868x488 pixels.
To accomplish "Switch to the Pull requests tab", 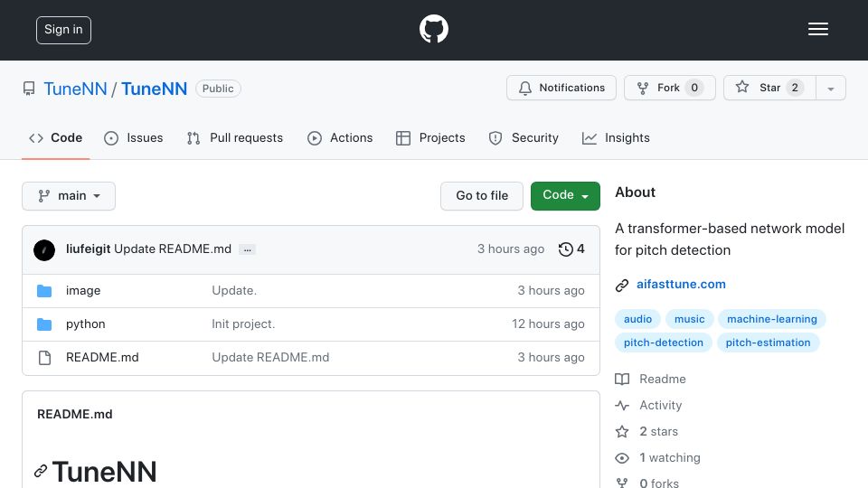I will click(x=235, y=137).
